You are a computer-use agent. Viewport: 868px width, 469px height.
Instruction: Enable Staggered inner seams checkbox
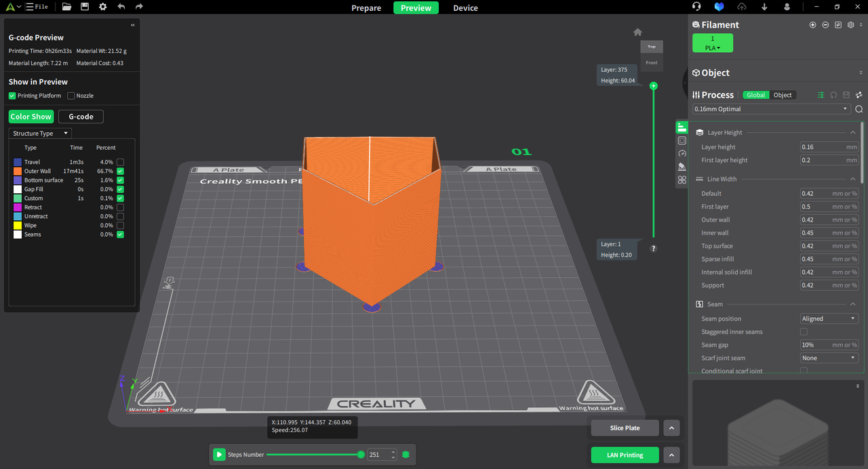point(804,332)
